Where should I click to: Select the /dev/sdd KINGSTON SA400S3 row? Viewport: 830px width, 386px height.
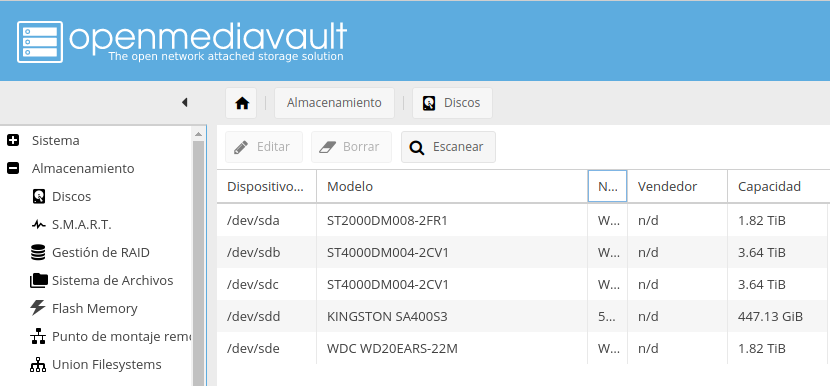pyautogui.click(x=523, y=317)
